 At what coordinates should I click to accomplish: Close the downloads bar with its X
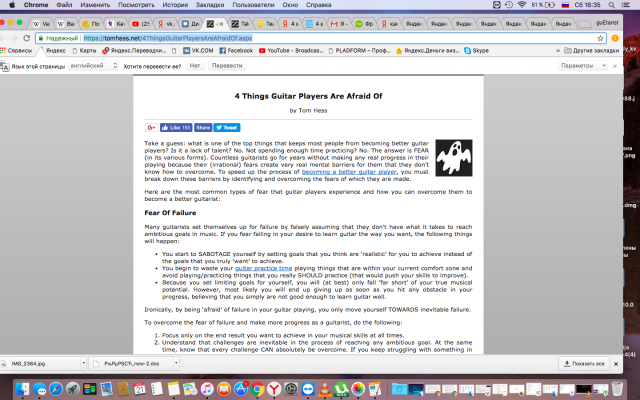616,364
